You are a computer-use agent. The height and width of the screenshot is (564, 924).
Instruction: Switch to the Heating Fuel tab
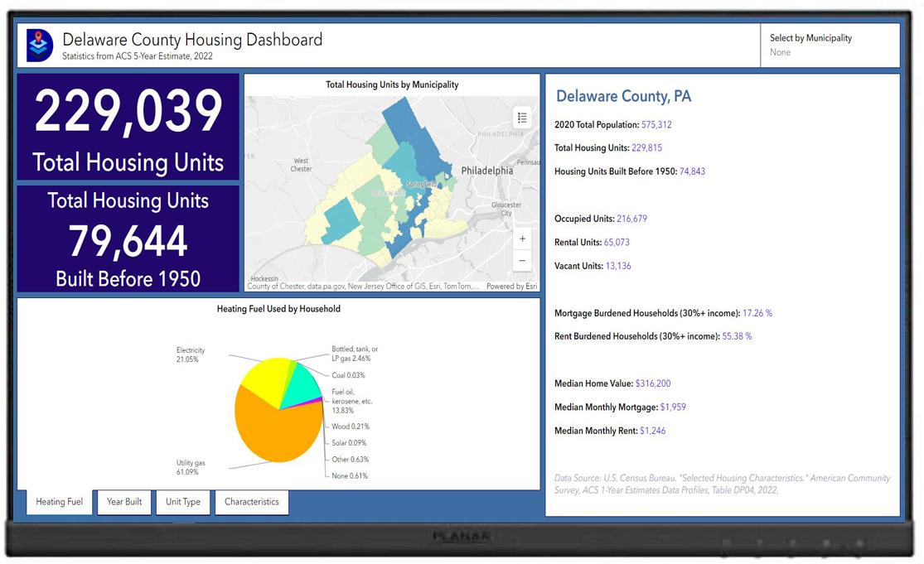click(59, 502)
